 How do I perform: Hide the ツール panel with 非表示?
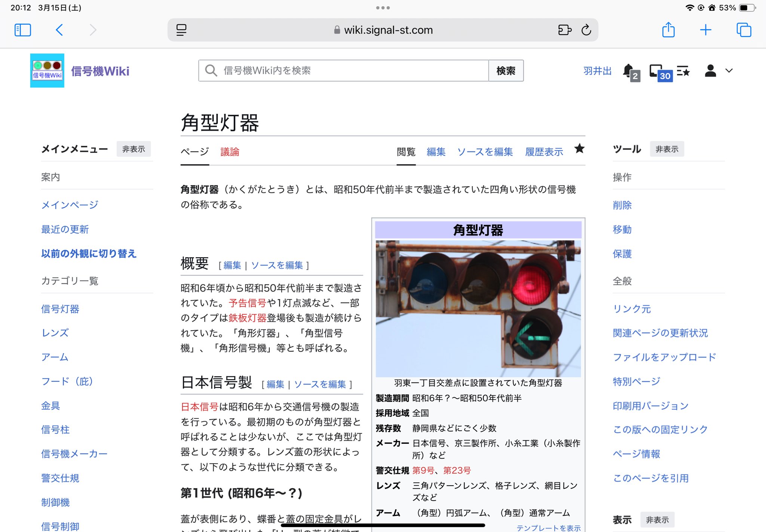(x=667, y=149)
